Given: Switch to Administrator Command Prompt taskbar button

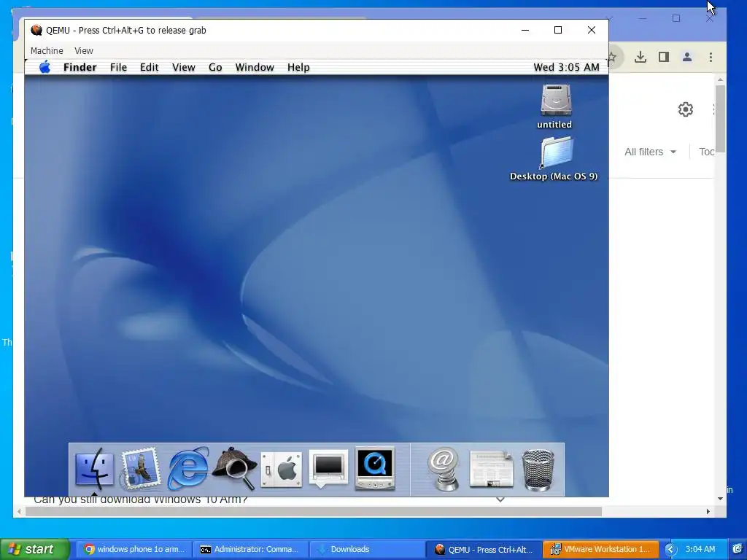Looking at the screenshot, I should [x=251, y=550].
